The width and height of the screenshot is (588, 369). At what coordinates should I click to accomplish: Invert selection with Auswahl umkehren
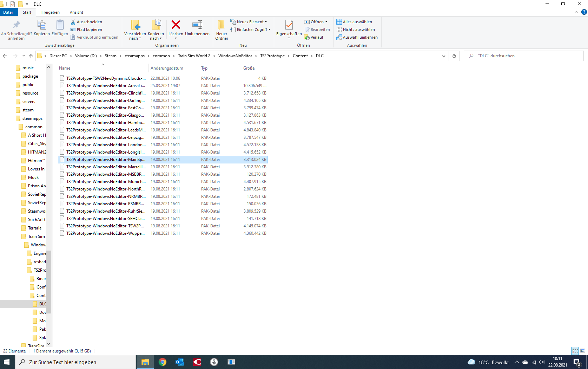tap(357, 37)
